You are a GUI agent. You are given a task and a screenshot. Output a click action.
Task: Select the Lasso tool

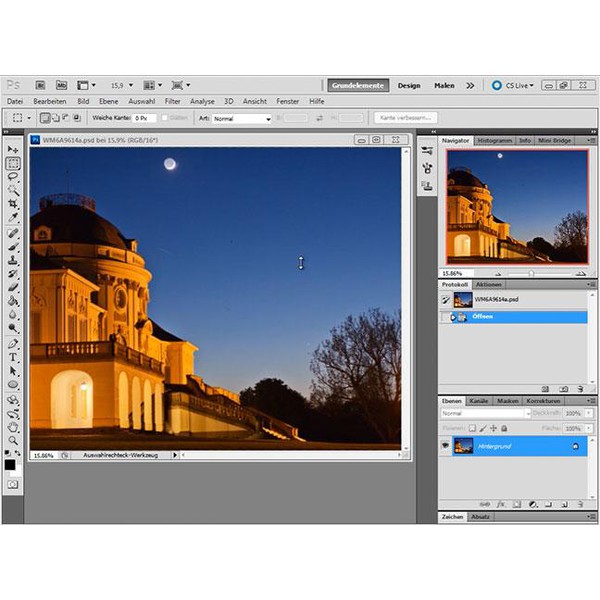pyautogui.click(x=14, y=176)
